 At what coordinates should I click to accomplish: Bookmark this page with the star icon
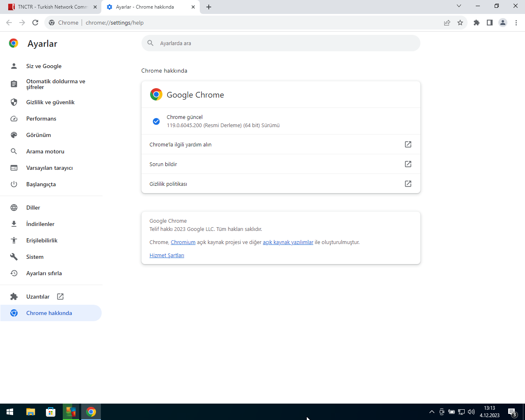coord(460,23)
